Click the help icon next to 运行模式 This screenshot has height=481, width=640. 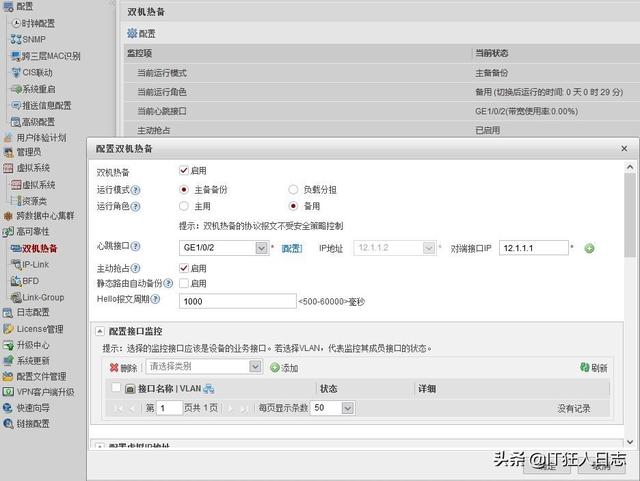(x=136, y=190)
